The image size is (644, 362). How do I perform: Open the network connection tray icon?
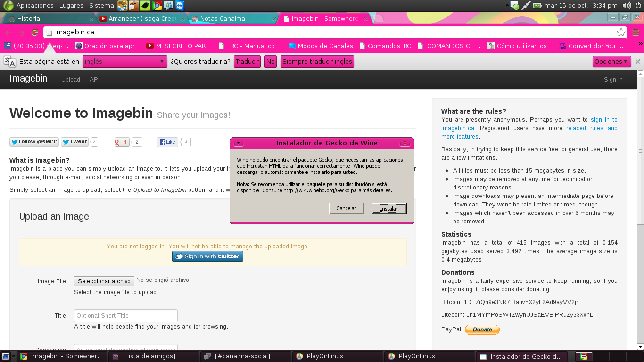pyautogui.click(x=526, y=6)
